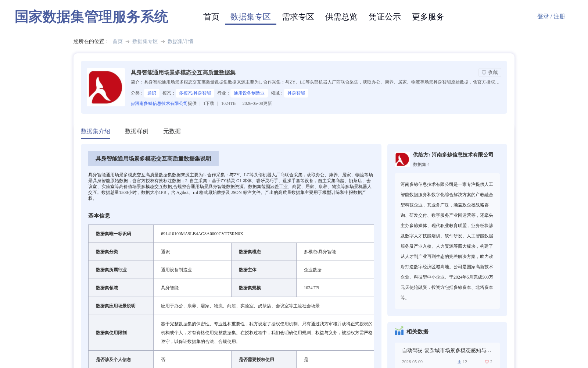Click the 数据集使用限制 row label
This screenshot has height=368, width=588.
(x=111, y=333)
